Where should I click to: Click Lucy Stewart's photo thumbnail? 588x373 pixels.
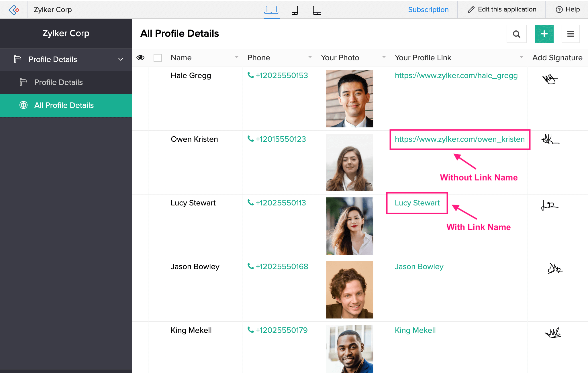[350, 226]
